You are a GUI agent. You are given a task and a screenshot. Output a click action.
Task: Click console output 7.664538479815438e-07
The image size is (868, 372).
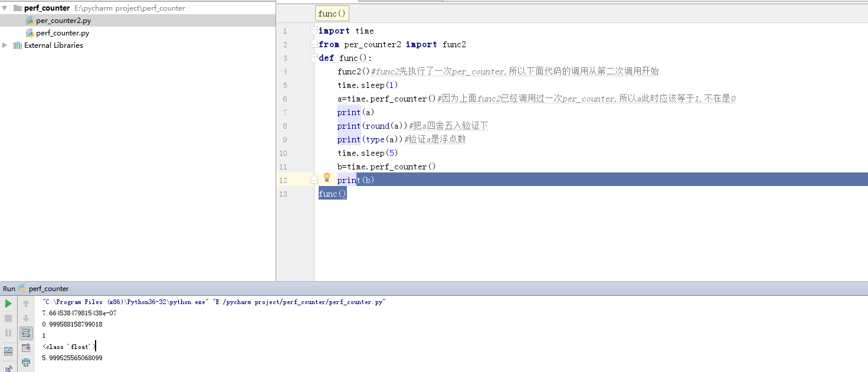(x=79, y=313)
